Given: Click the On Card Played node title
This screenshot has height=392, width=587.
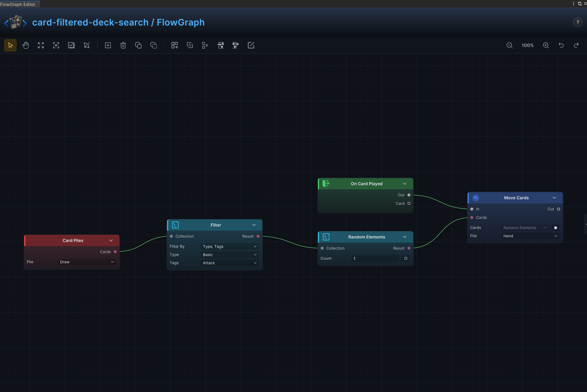Looking at the screenshot, I should tap(366, 184).
